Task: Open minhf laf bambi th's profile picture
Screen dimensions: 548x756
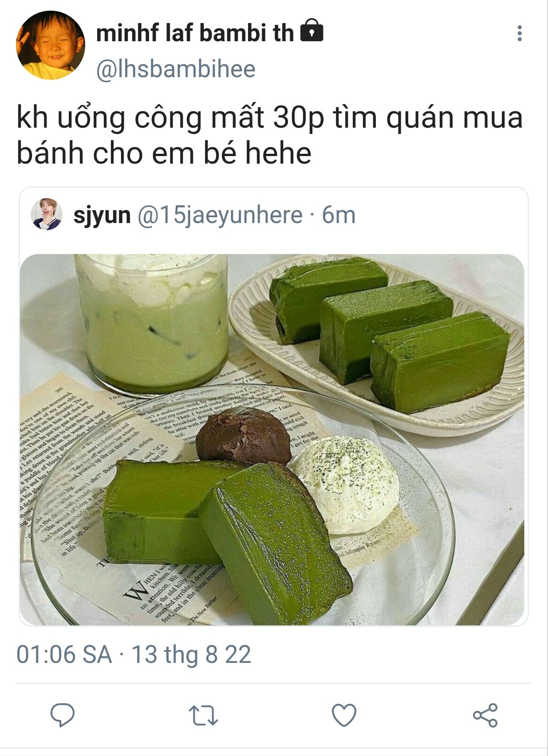Action: 51,45
